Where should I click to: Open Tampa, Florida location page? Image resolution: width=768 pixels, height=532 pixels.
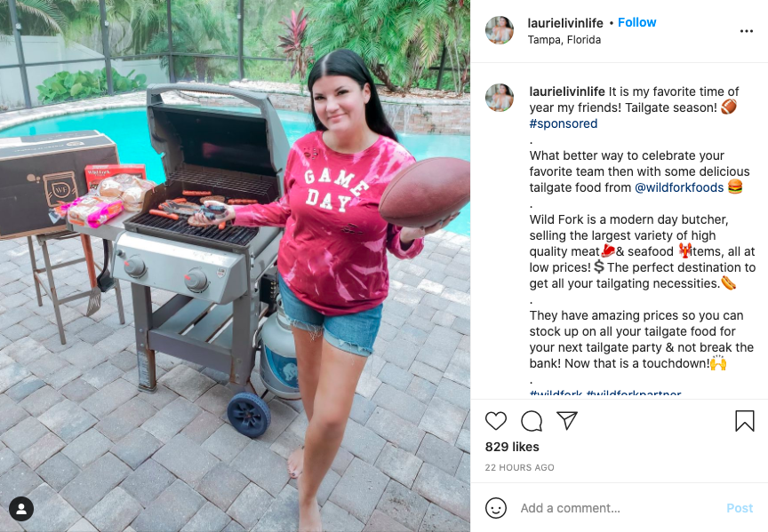pos(564,40)
